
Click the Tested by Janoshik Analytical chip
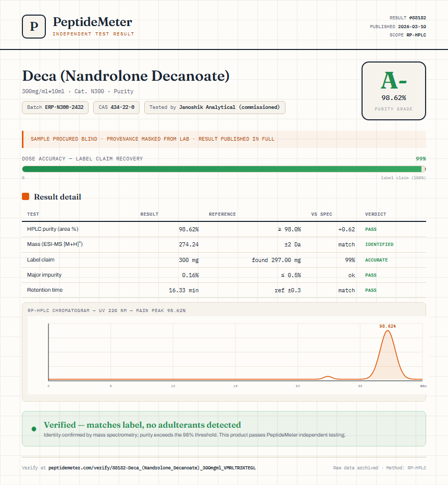[x=215, y=107]
